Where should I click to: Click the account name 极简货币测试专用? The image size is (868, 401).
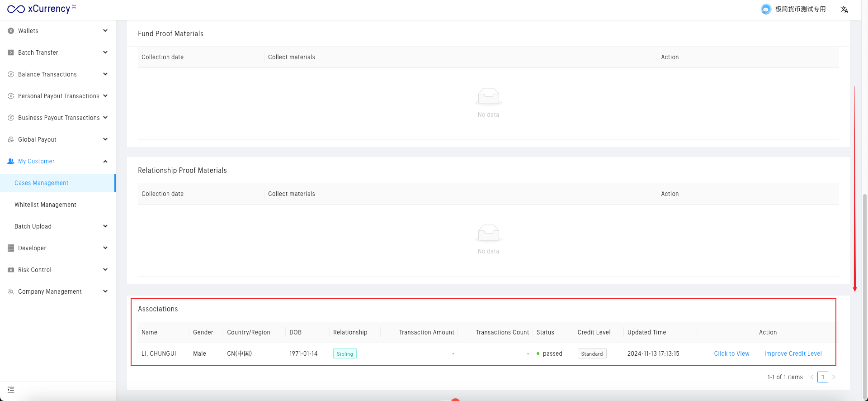[800, 9]
